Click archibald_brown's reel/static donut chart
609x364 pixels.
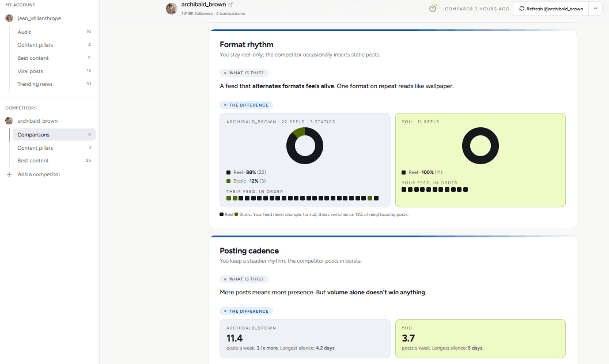(305, 146)
